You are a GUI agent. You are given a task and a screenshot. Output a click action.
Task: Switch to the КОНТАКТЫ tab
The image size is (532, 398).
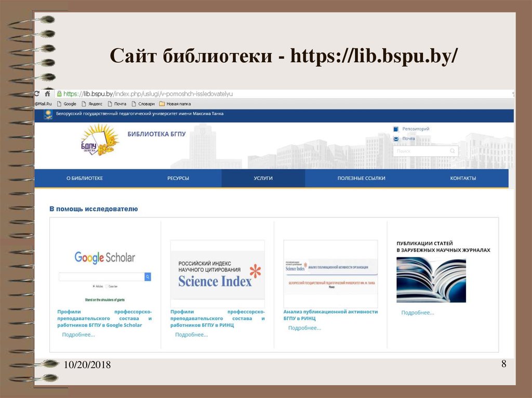[x=463, y=177]
